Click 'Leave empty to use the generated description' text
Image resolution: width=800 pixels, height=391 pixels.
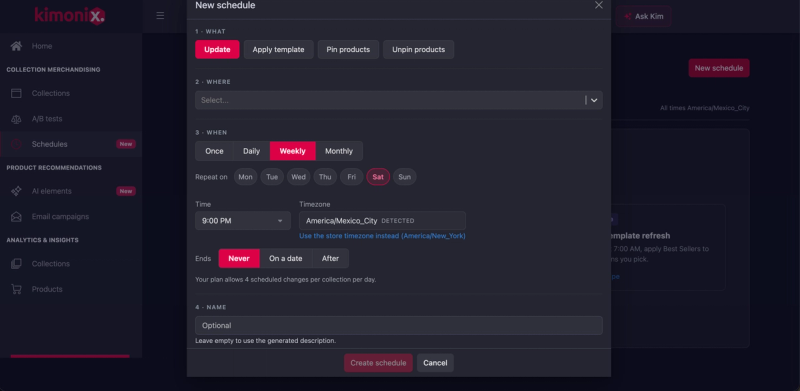(x=265, y=340)
